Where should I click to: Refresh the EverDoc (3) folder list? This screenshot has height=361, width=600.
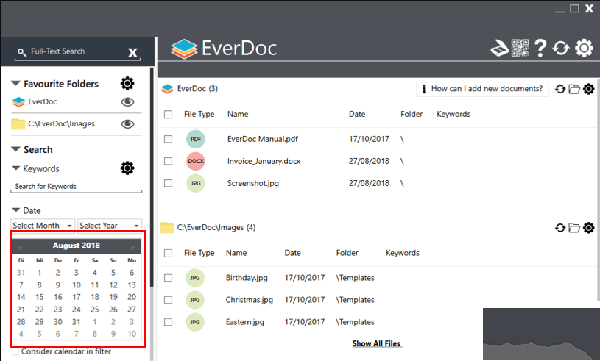[x=560, y=89]
